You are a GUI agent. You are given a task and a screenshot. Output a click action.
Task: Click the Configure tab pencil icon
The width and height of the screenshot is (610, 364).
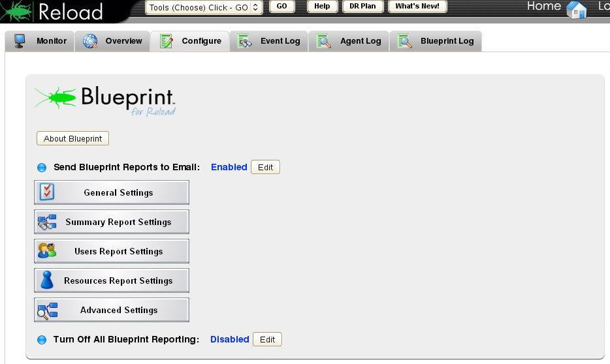click(x=166, y=41)
